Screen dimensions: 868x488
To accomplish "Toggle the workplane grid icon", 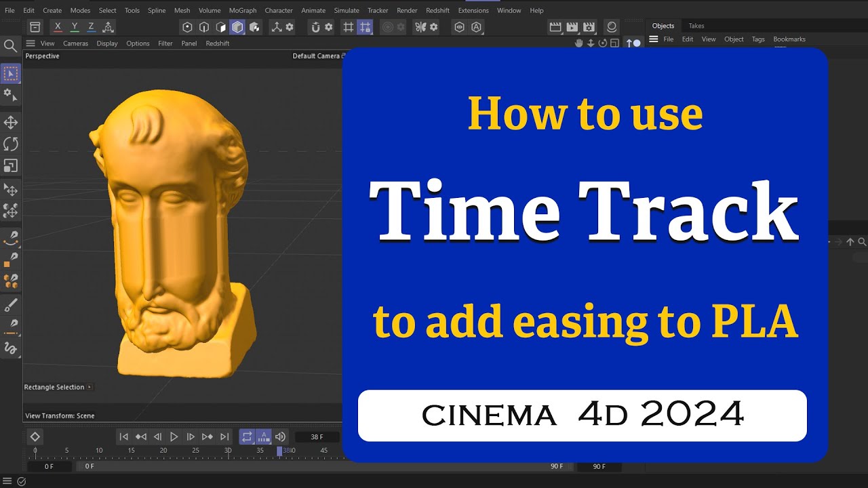I will [349, 27].
